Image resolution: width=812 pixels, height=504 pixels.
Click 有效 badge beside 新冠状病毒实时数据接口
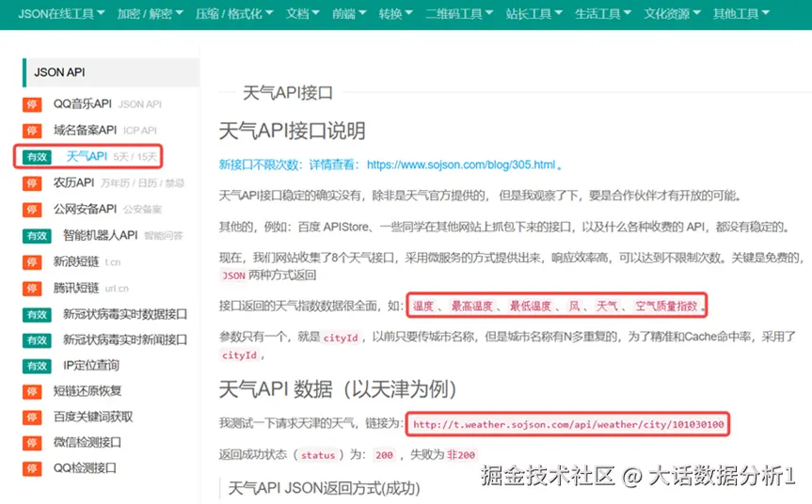[x=37, y=315]
